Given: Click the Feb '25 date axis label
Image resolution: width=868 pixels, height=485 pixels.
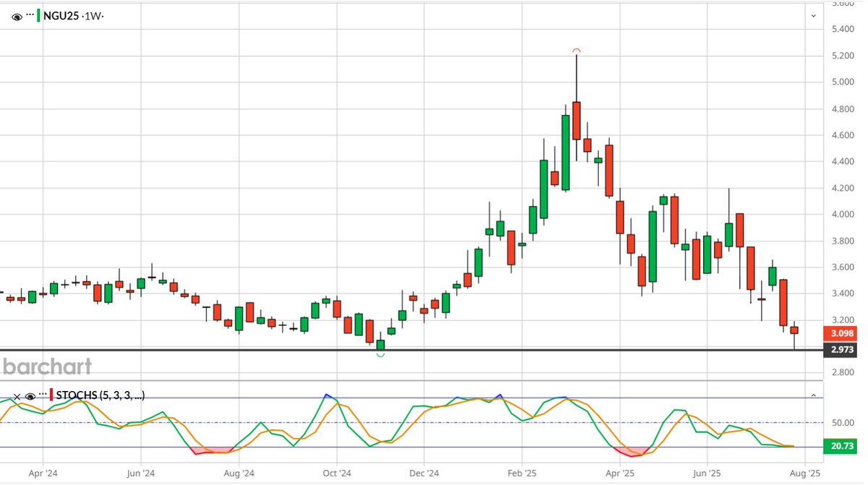Looking at the screenshot, I should [x=522, y=473].
